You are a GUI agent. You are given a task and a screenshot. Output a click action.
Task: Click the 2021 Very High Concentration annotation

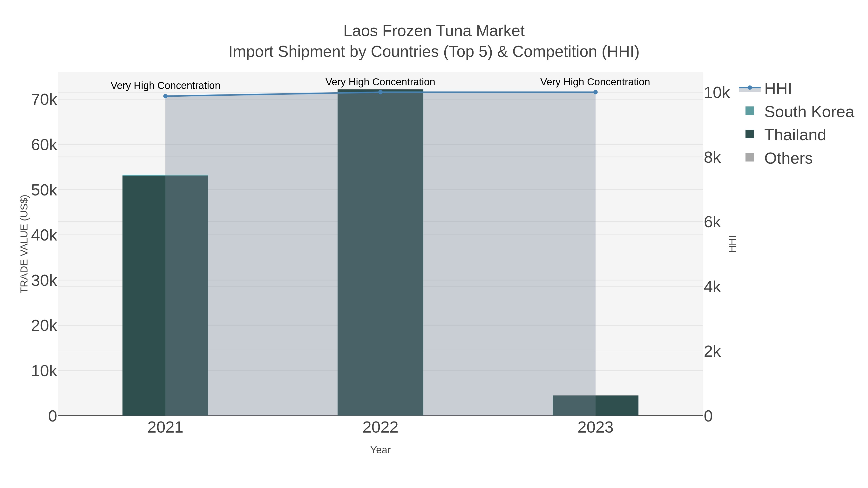click(x=165, y=86)
